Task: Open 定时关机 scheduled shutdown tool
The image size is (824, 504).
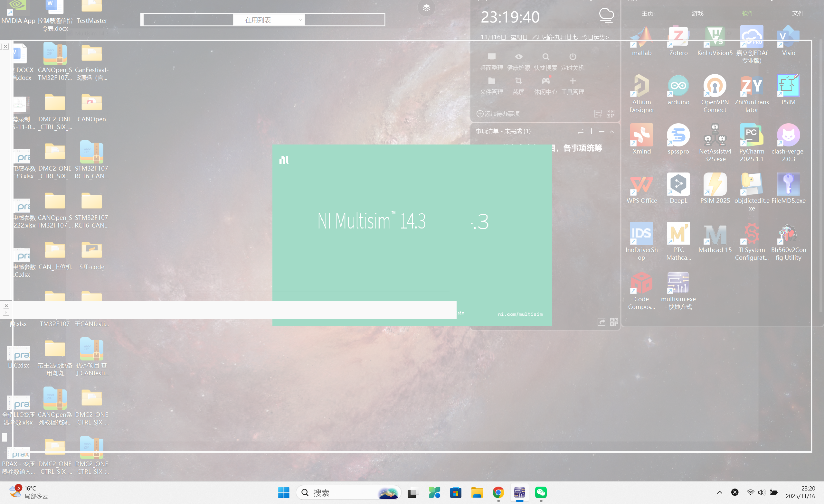Action: pyautogui.click(x=572, y=57)
